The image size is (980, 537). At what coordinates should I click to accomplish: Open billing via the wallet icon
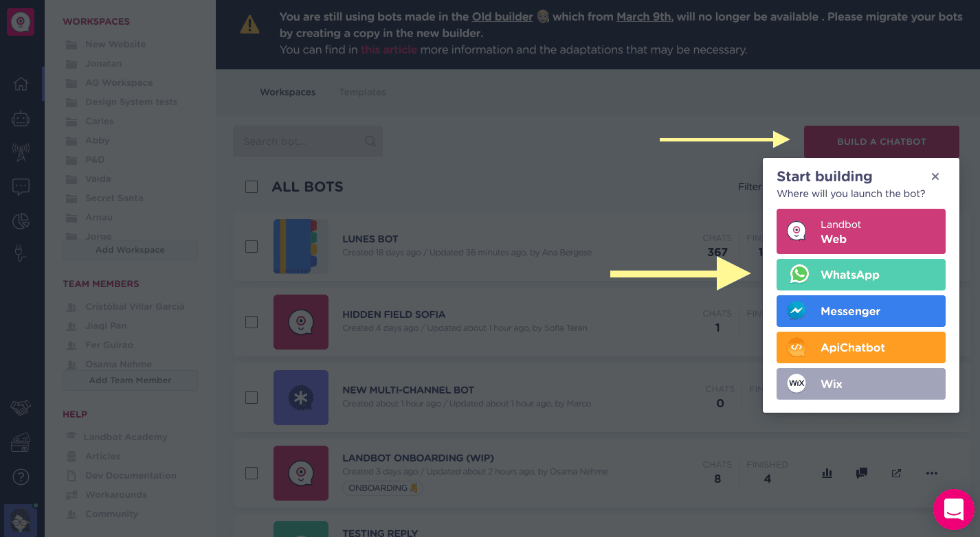tap(21, 442)
